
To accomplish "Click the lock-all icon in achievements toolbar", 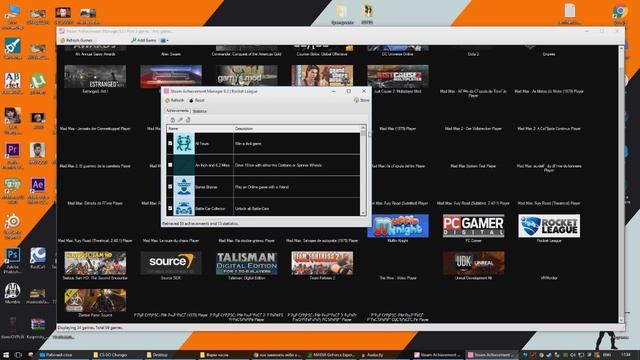I will 173,120.
